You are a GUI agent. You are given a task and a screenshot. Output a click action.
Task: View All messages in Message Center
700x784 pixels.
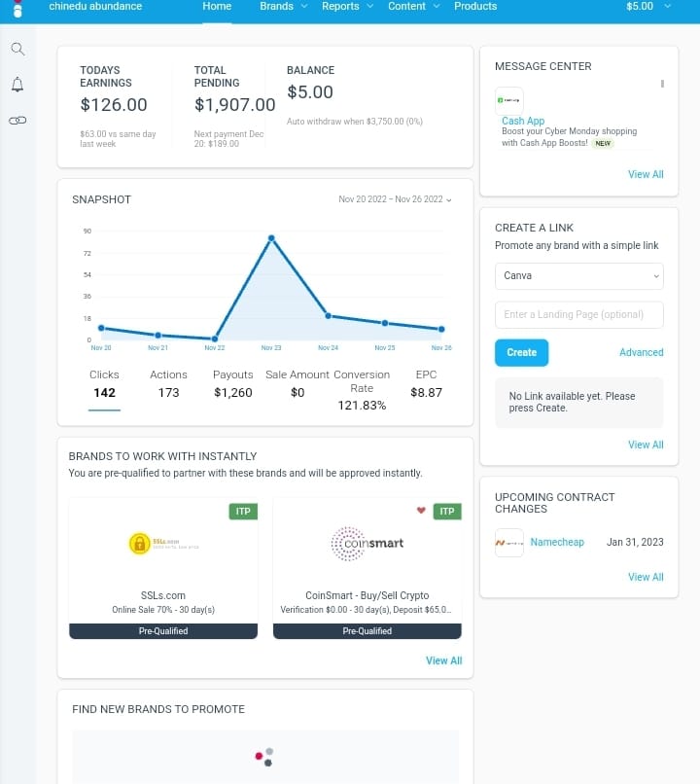point(646,174)
